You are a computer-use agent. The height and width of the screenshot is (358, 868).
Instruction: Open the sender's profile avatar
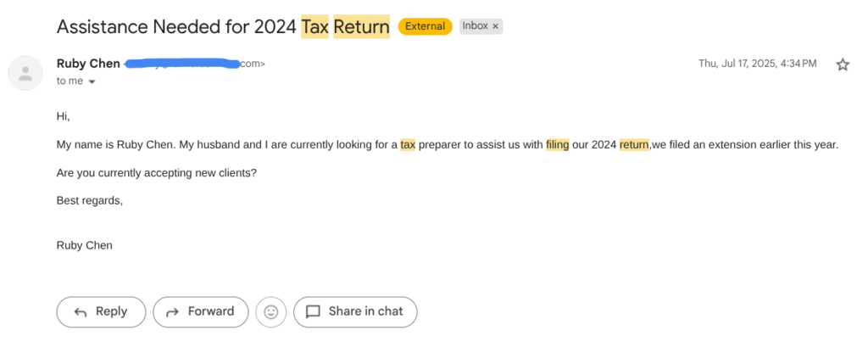click(25, 72)
